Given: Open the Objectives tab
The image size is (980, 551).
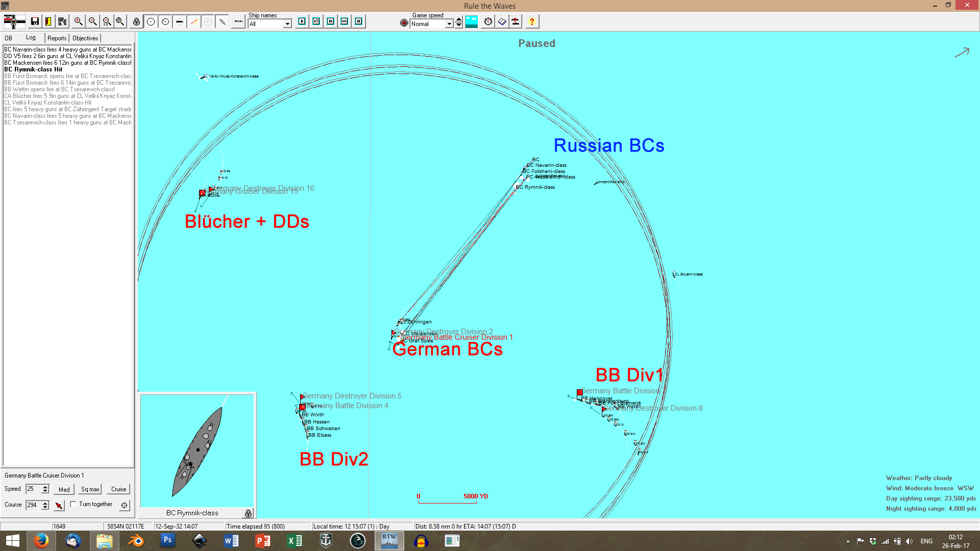Looking at the screenshot, I should point(85,38).
